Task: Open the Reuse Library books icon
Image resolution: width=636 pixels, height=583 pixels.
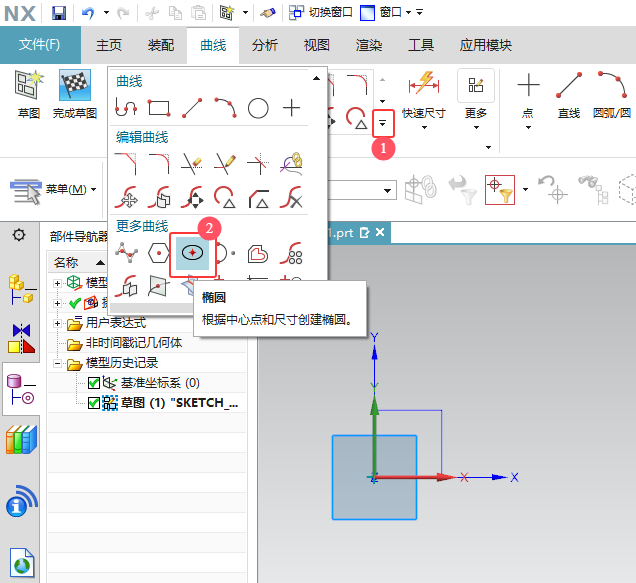Action: [x=21, y=439]
